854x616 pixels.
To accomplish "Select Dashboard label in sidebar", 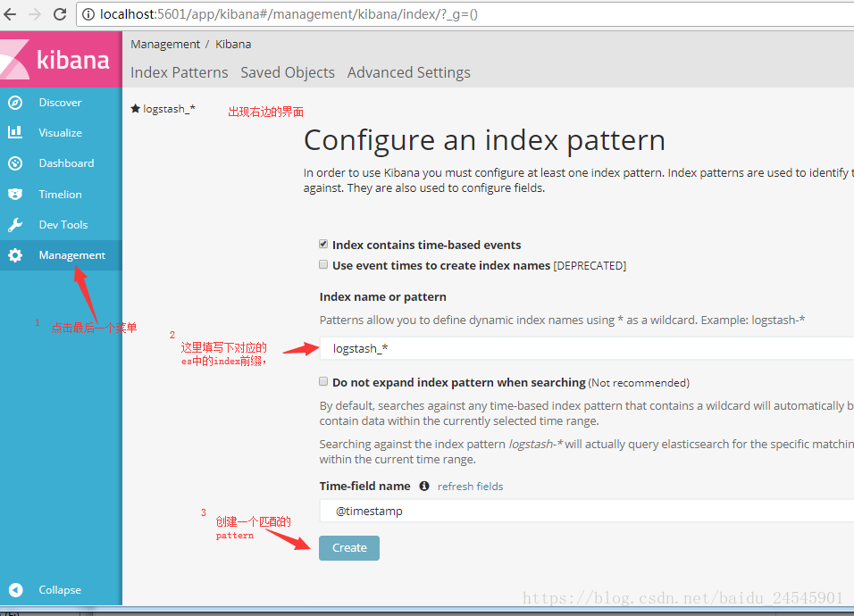I will pyautogui.click(x=66, y=163).
